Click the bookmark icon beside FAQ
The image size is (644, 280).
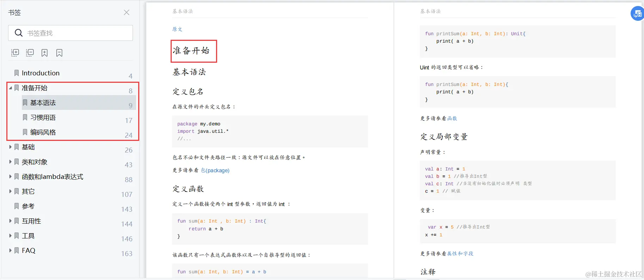point(17,250)
